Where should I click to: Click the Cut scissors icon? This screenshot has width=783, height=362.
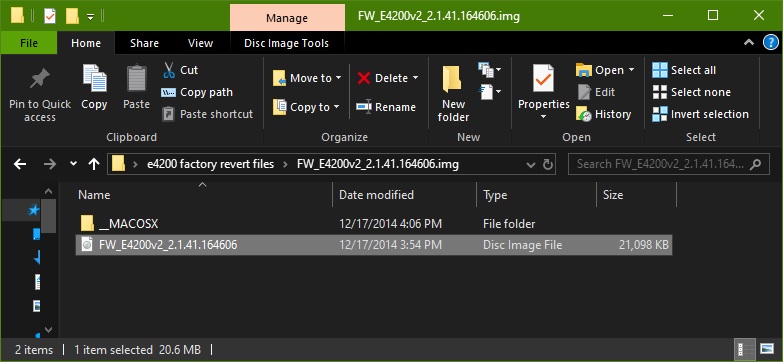coord(169,70)
